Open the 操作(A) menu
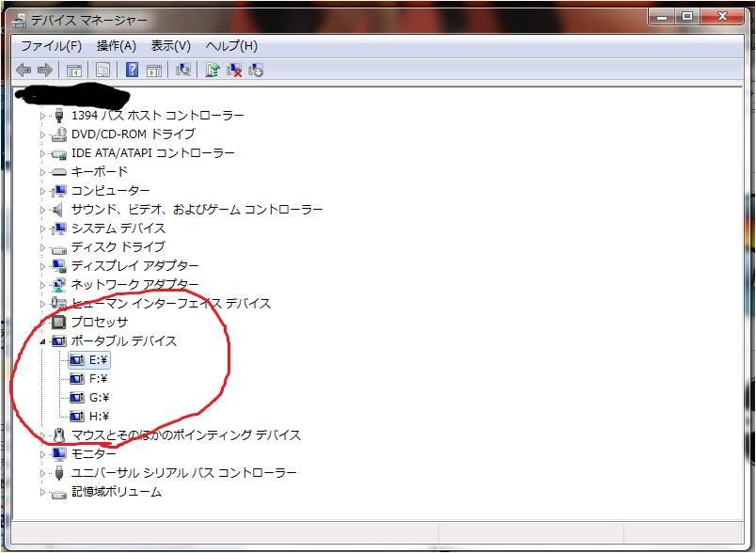 click(x=117, y=46)
